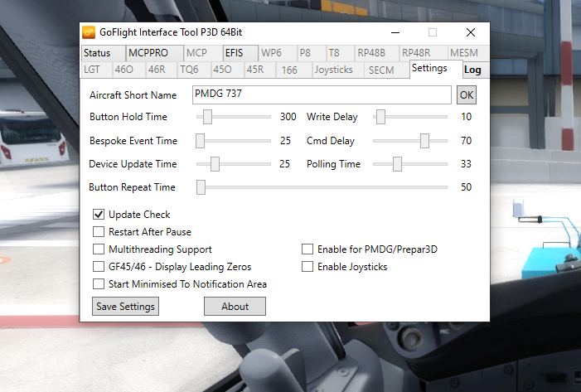
Task: Enable Restart After Pause option
Action: (x=99, y=232)
